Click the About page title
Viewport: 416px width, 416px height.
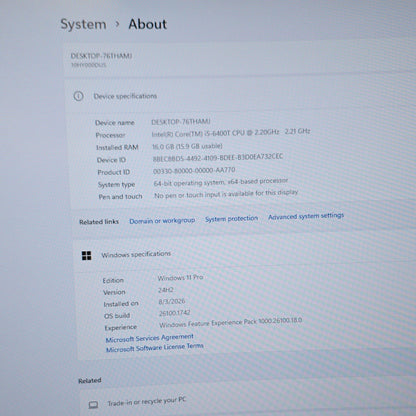148,24
